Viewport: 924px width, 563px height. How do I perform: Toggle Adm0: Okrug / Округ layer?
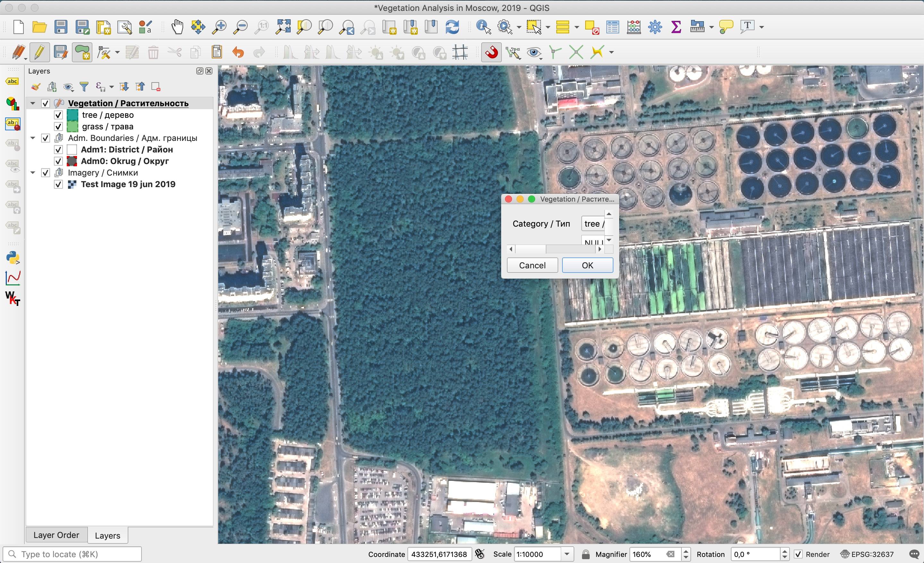58,161
